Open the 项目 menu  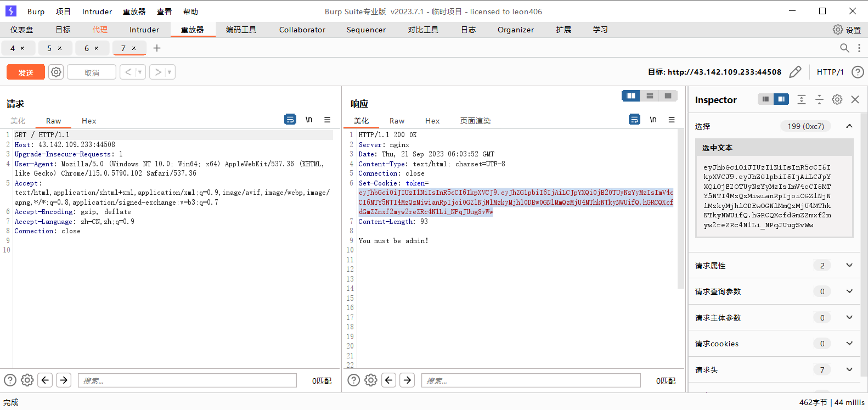pos(63,12)
